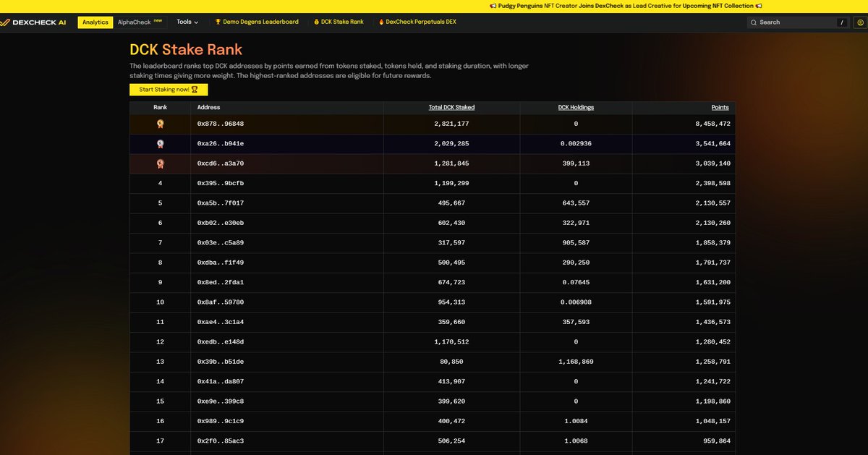868x455 pixels.
Task: Select address 0xb02..e30eb
Action: coord(221,224)
